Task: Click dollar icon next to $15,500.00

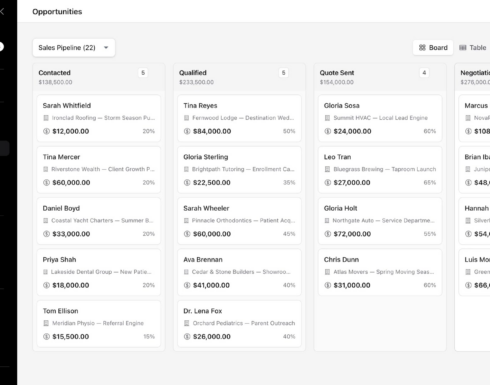Action: (x=46, y=337)
